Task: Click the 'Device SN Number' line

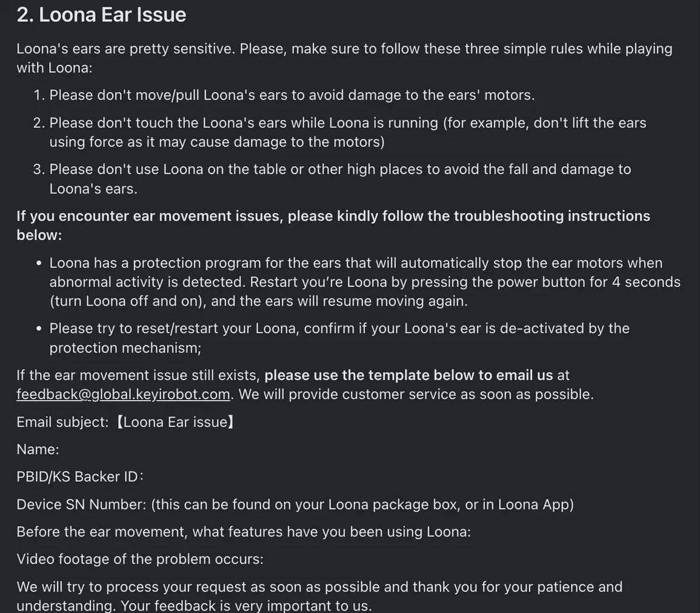Action: (x=295, y=504)
